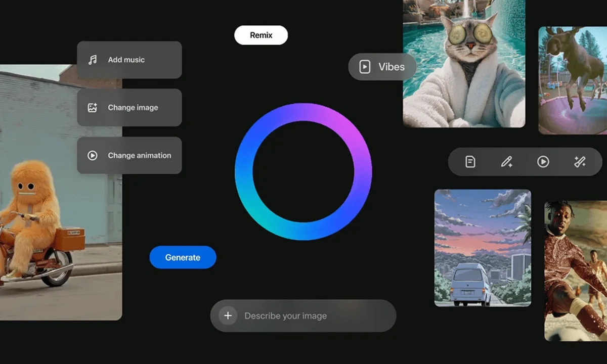Select the pencil sparkle edit icon
607x364 pixels.
[x=506, y=162]
